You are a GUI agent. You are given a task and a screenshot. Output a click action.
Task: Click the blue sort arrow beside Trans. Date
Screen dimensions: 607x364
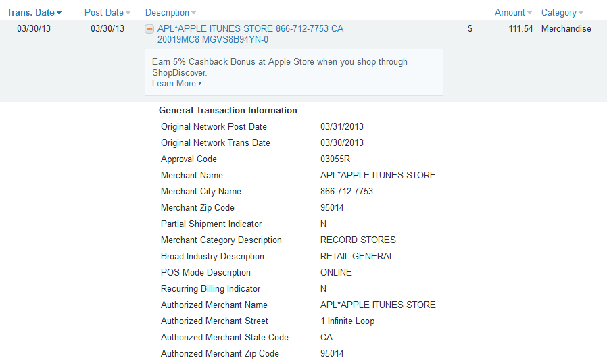pyautogui.click(x=59, y=13)
